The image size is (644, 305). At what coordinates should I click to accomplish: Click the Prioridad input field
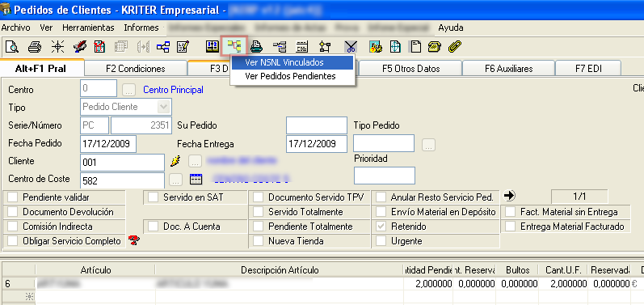click(x=385, y=176)
